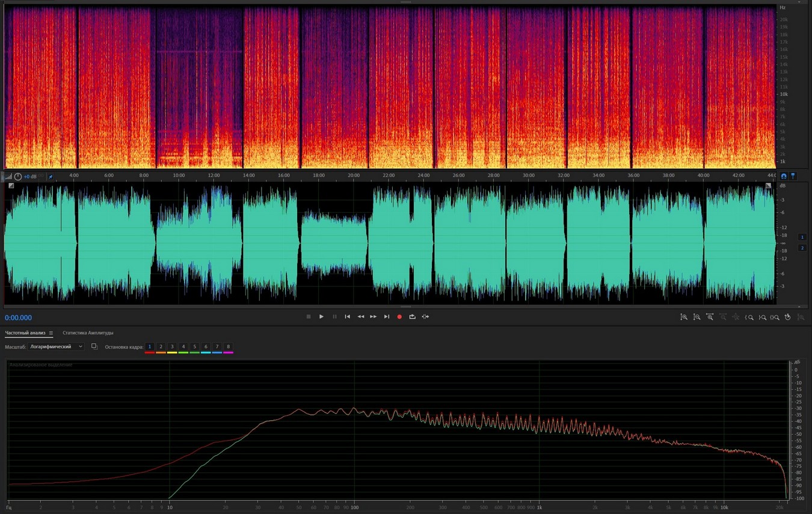Screen dimensions: 812x514
Task: Switch to Статистика Амплитуды tab
Action: point(88,333)
